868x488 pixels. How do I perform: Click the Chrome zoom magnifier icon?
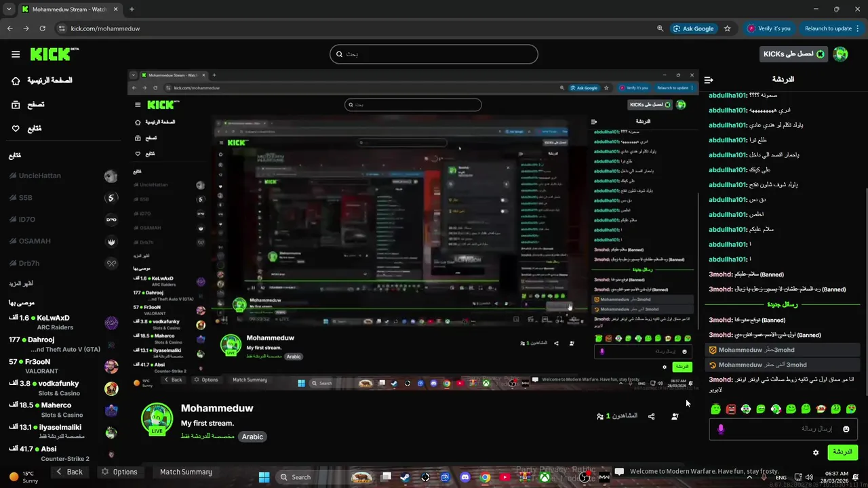[x=660, y=28]
